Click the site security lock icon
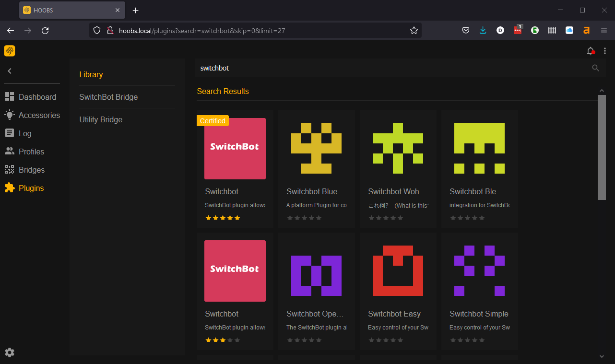This screenshot has width=615, height=364. point(110,30)
